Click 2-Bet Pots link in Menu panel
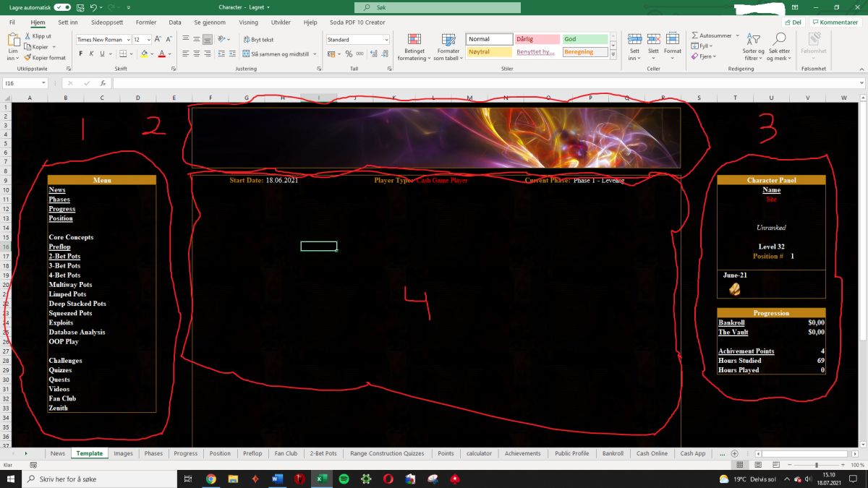 click(64, 256)
